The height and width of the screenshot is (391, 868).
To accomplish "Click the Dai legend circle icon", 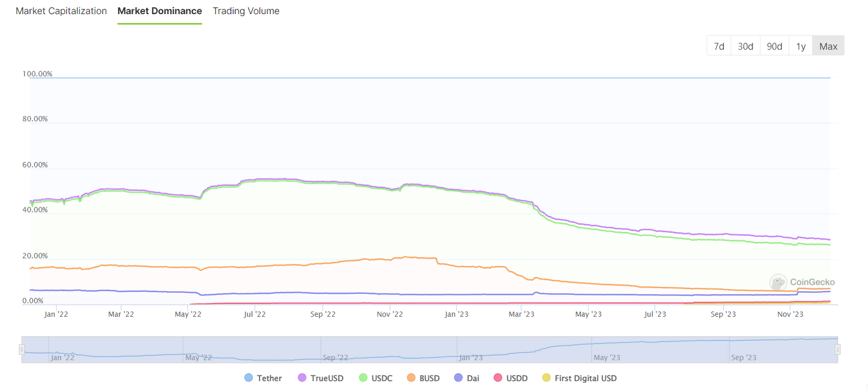I will 458,378.
